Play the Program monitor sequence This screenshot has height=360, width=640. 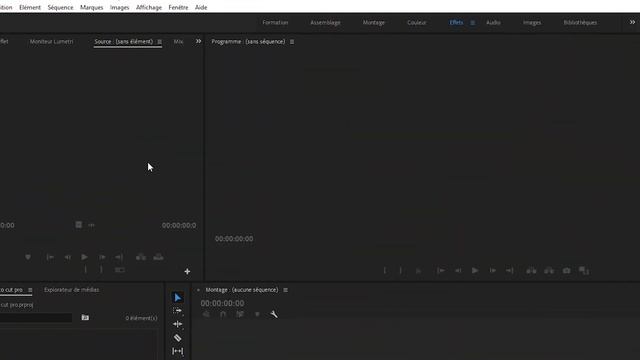475,271
